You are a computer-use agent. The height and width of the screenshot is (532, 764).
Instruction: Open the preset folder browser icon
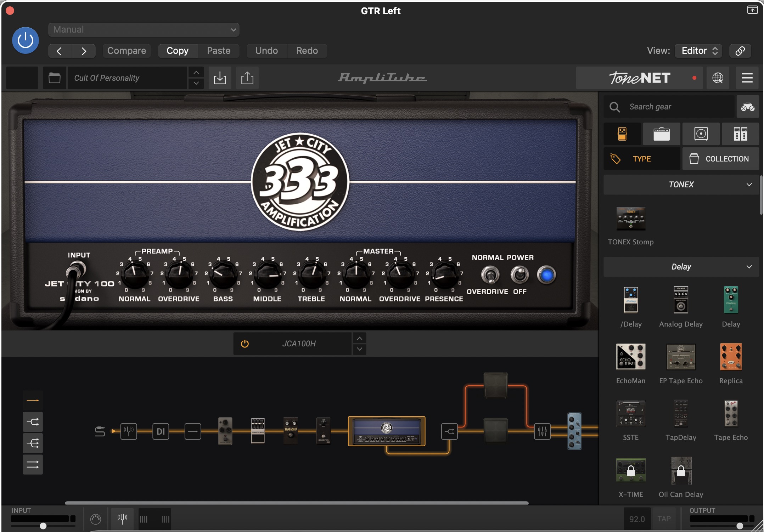click(x=54, y=78)
